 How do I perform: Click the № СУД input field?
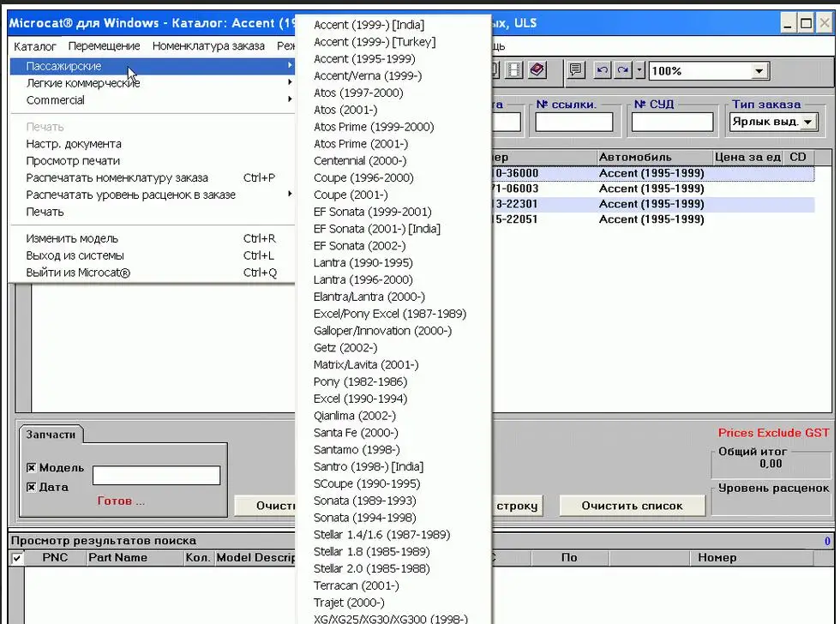pos(672,122)
